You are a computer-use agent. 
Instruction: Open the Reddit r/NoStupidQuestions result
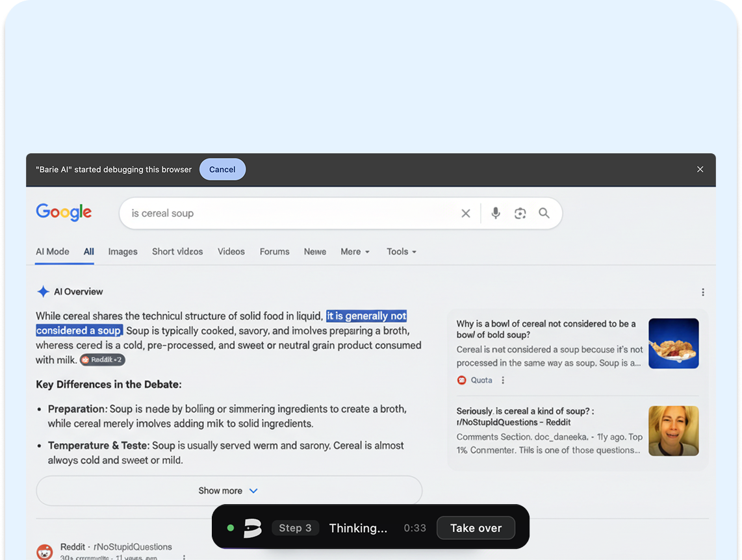pos(116,547)
